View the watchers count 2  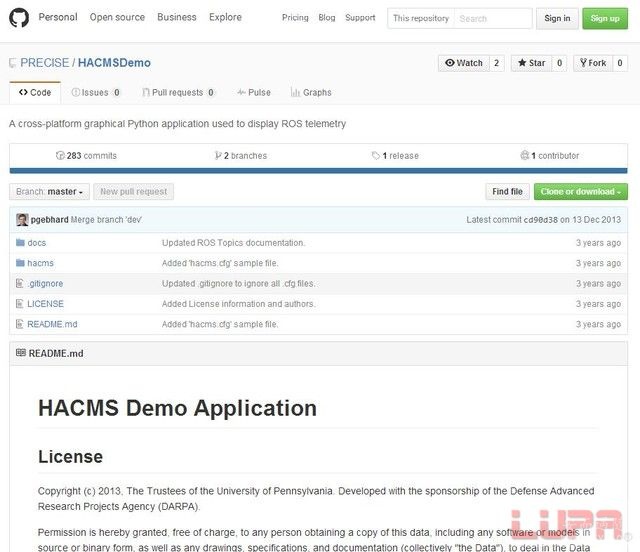(x=496, y=63)
